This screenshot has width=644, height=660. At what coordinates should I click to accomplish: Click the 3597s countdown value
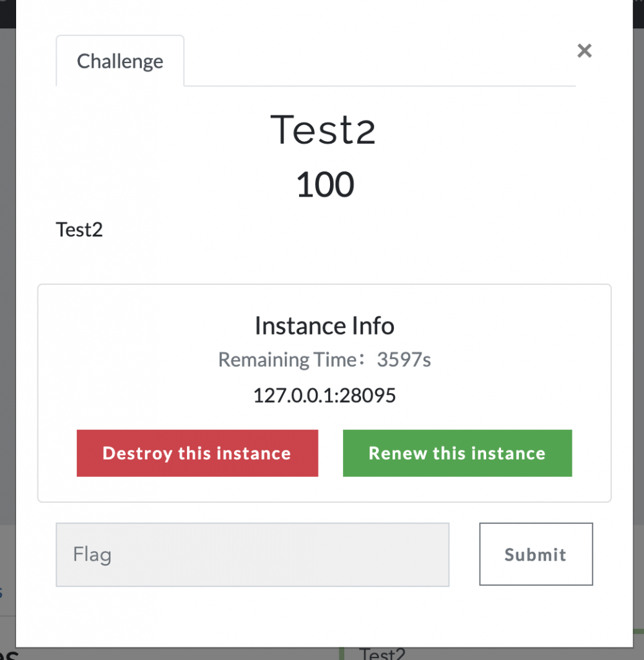(404, 359)
